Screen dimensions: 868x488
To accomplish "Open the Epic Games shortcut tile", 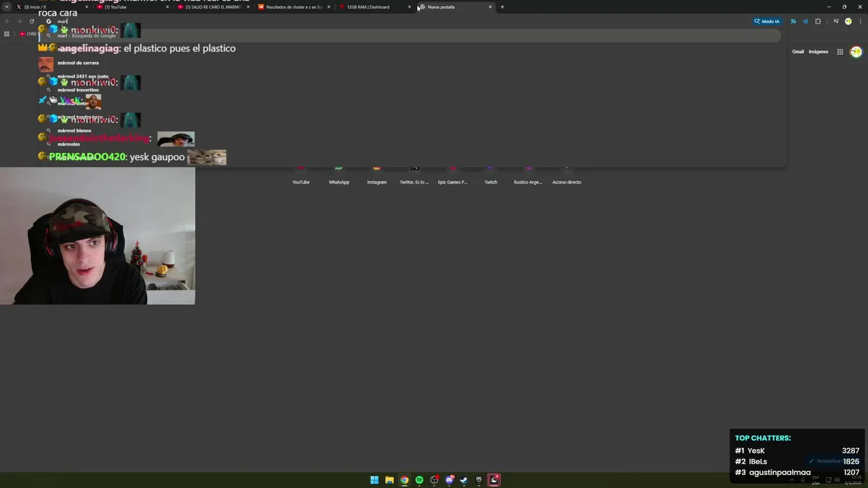I will click(x=452, y=174).
